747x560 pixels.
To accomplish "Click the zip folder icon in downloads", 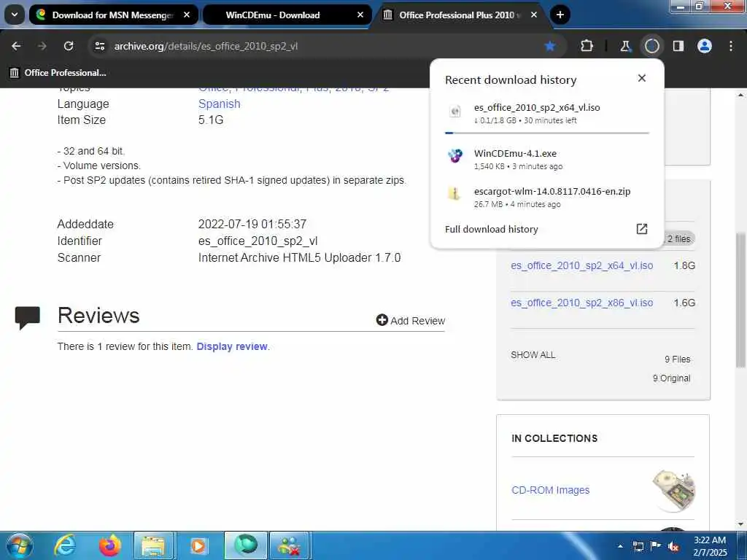I will pyautogui.click(x=454, y=193).
